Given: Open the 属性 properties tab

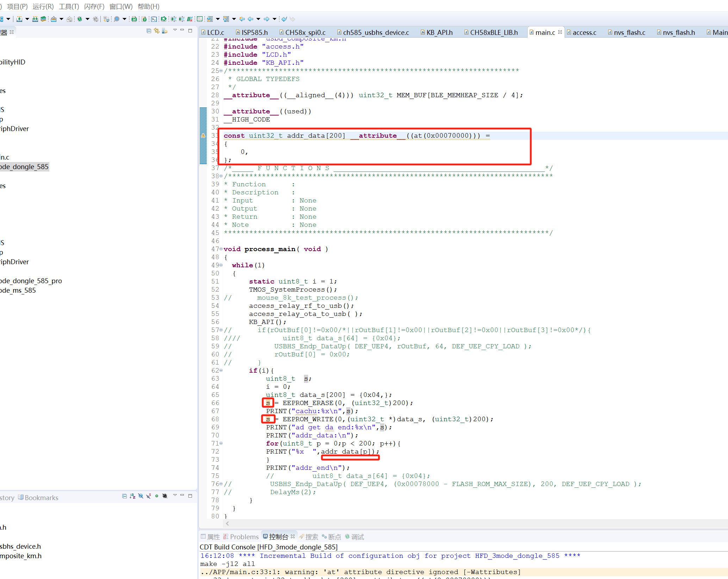Looking at the screenshot, I should (210, 537).
